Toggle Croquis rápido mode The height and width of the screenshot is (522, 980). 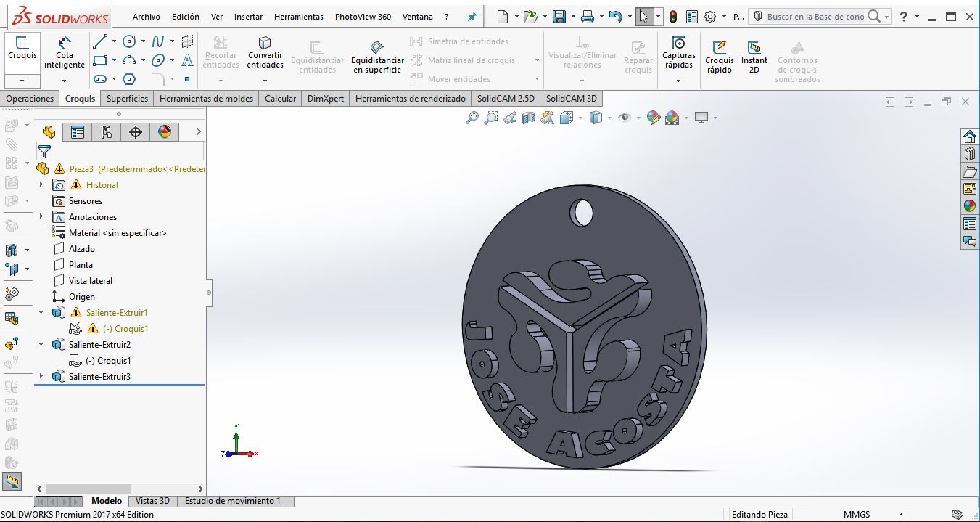point(720,57)
